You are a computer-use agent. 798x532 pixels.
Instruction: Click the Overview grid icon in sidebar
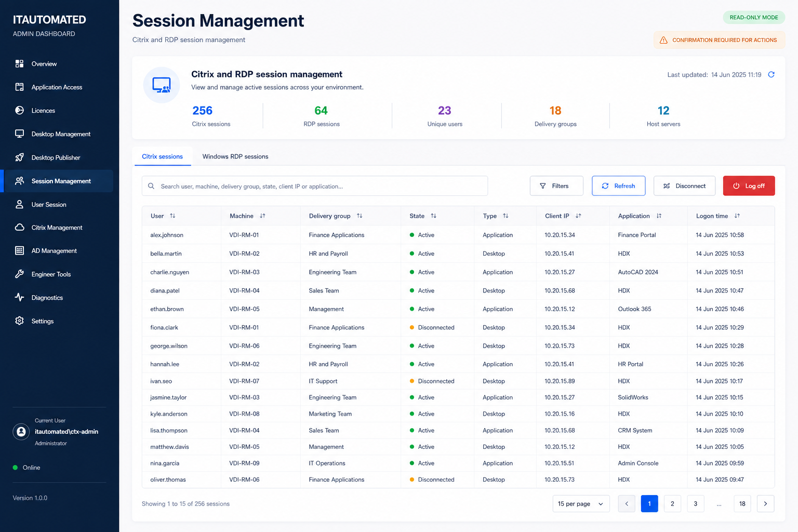pos(19,64)
